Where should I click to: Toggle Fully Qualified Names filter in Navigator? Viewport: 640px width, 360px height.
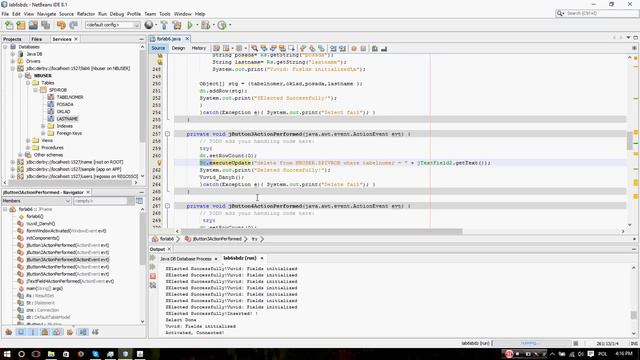click(70, 332)
